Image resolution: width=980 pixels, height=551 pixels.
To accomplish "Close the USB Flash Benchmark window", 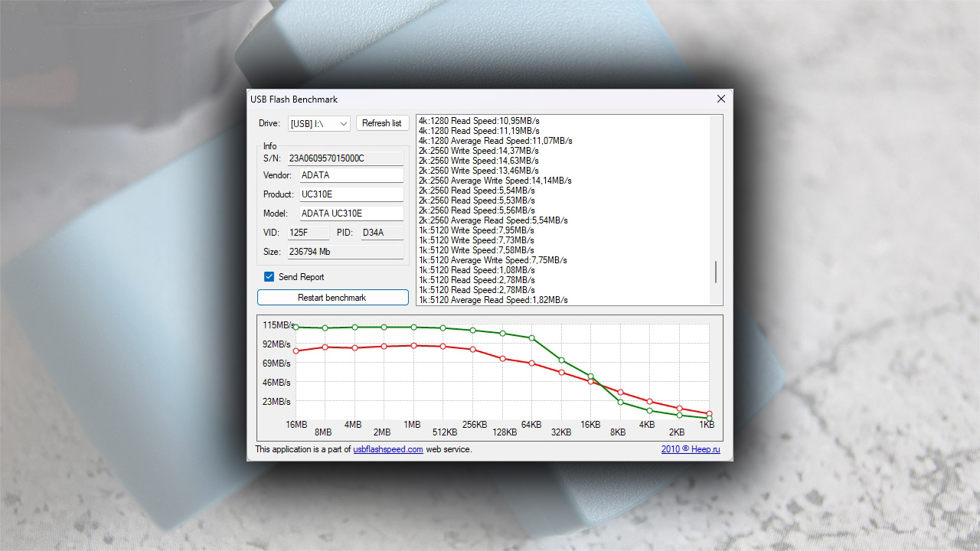I will (x=720, y=99).
